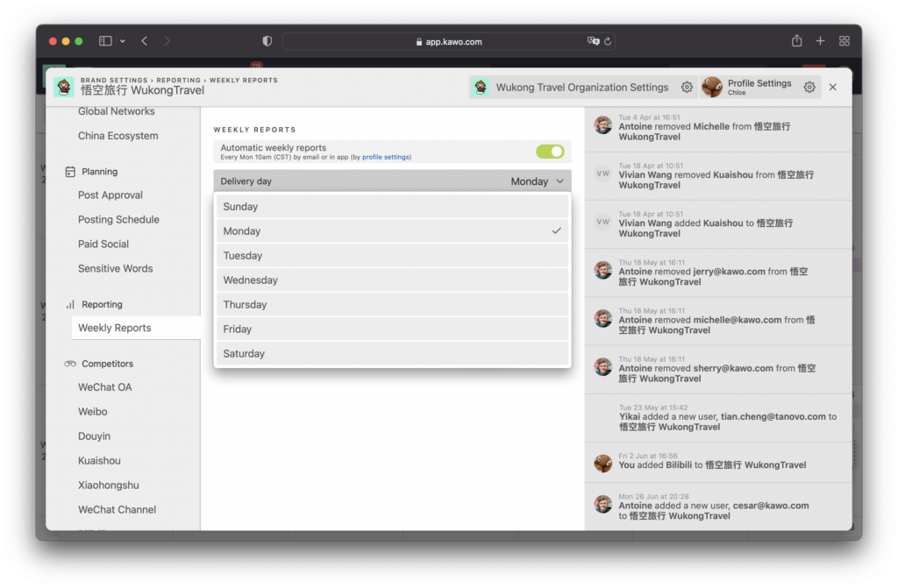
Task: Choose Wednesday as delivery day
Action: [392, 280]
